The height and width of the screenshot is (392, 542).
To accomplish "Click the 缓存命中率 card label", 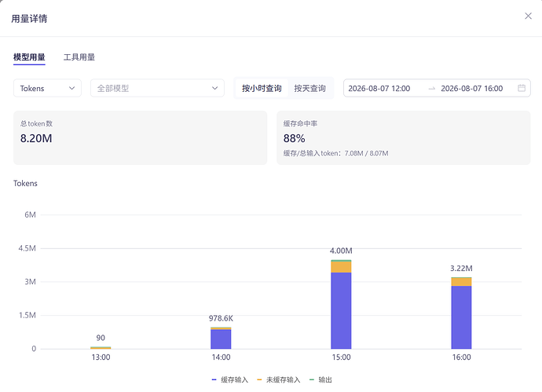I will click(300, 123).
